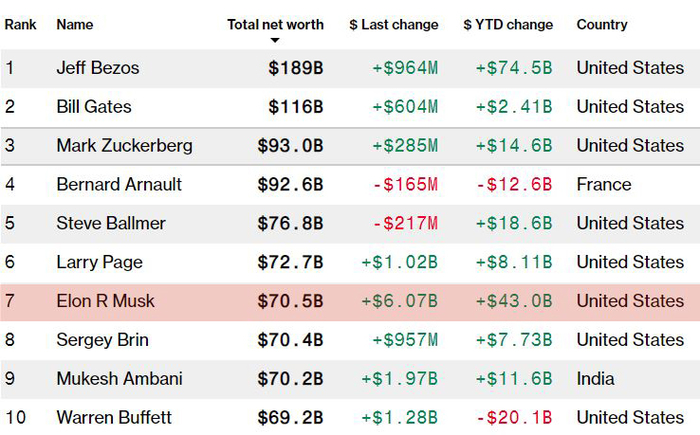
Task: Open Warren Buffett profile link
Action: [x=114, y=417]
